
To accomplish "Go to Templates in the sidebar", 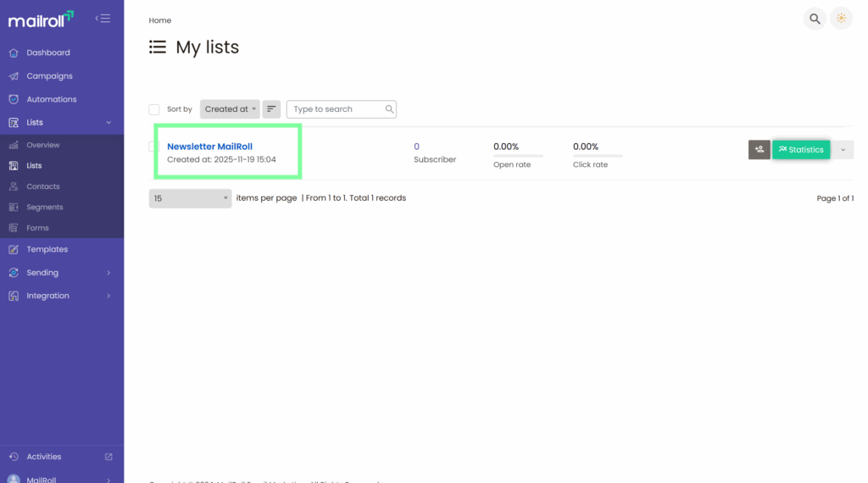I will click(x=47, y=249).
